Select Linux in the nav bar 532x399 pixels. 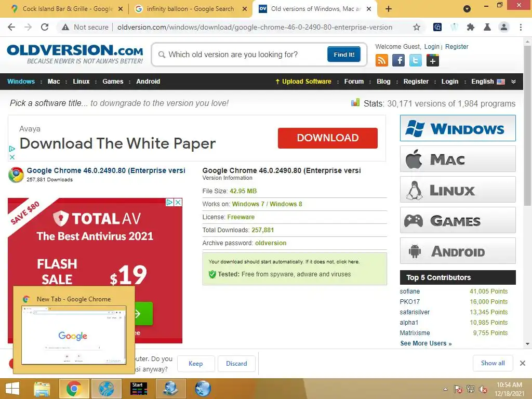(81, 82)
